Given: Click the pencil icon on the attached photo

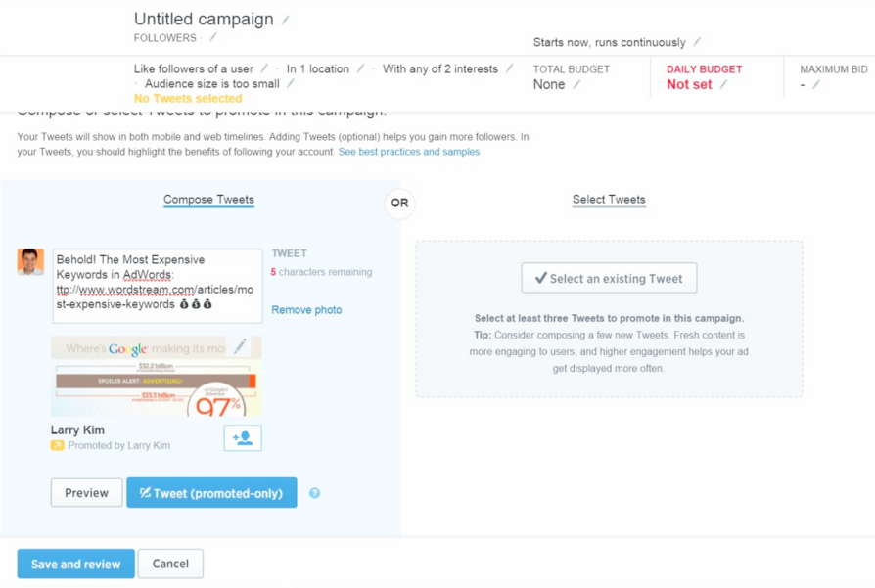Looking at the screenshot, I should (x=240, y=346).
